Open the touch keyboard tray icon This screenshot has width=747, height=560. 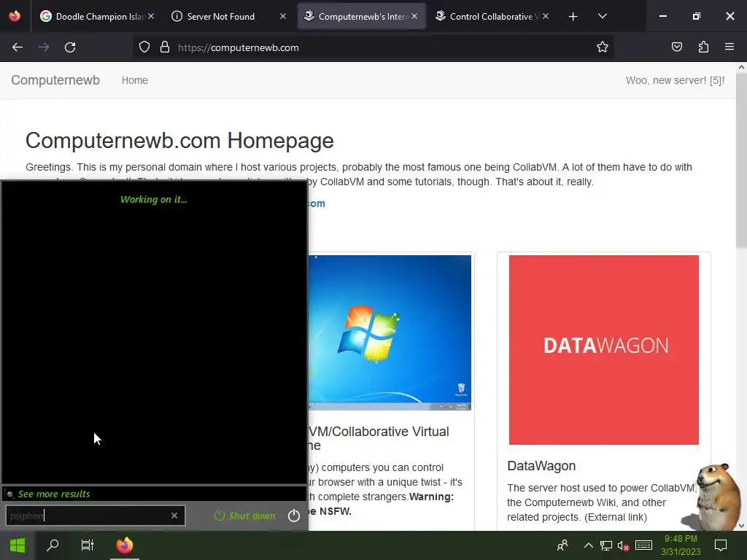(x=643, y=545)
